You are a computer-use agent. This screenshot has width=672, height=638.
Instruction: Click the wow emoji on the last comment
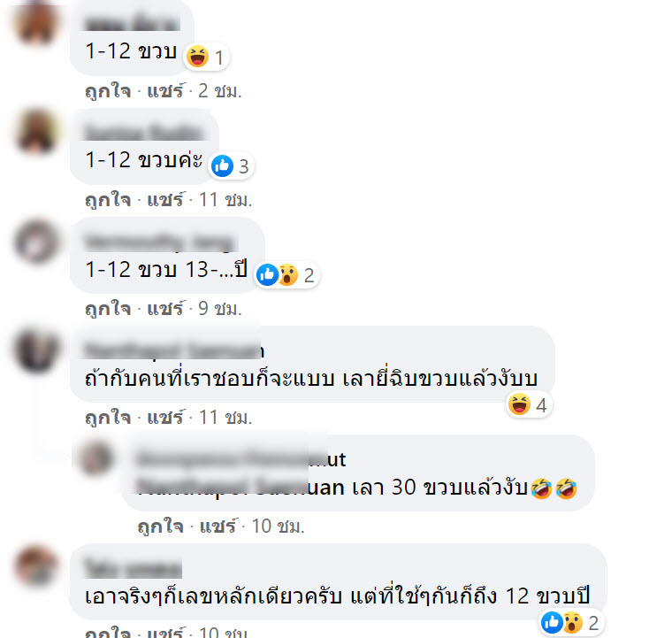coord(573,623)
